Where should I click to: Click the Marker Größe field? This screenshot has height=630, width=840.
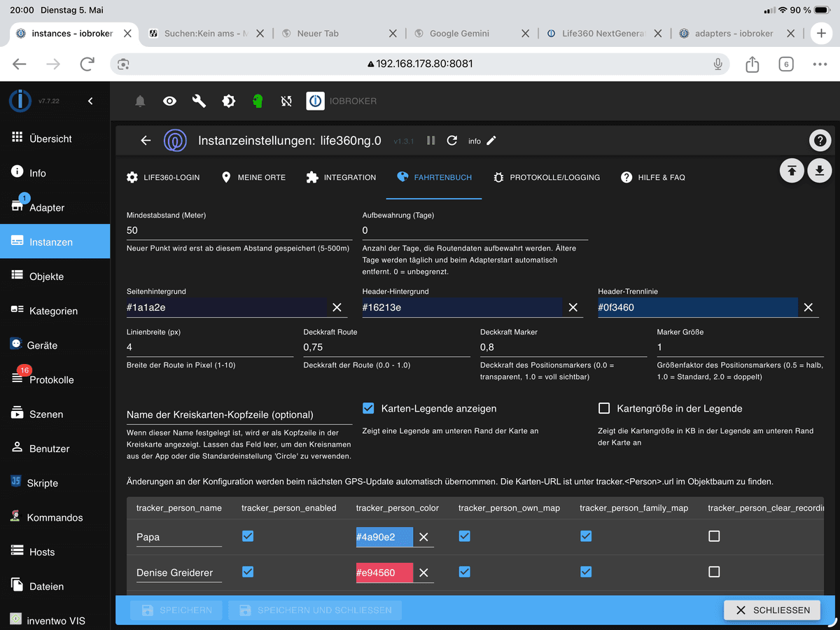coord(740,347)
